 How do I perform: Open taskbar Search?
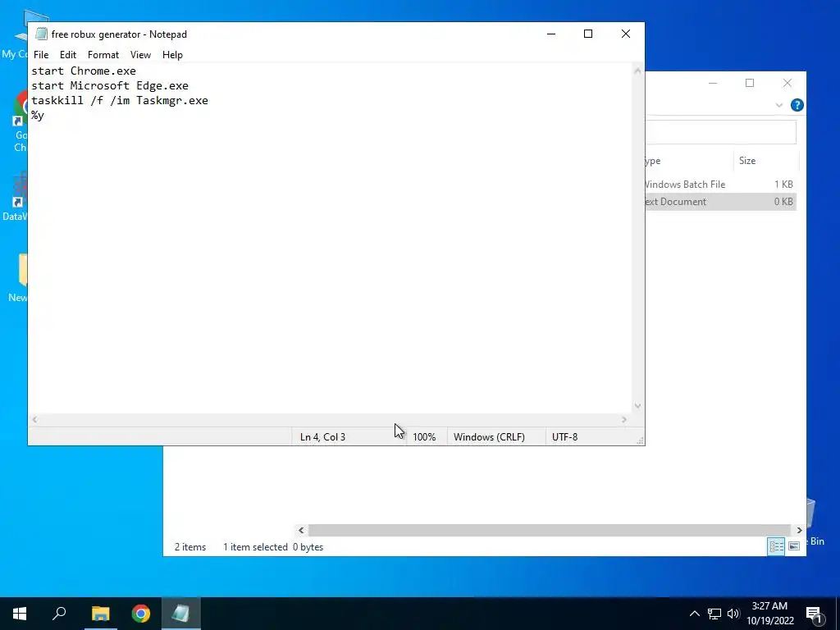click(x=59, y=614)
